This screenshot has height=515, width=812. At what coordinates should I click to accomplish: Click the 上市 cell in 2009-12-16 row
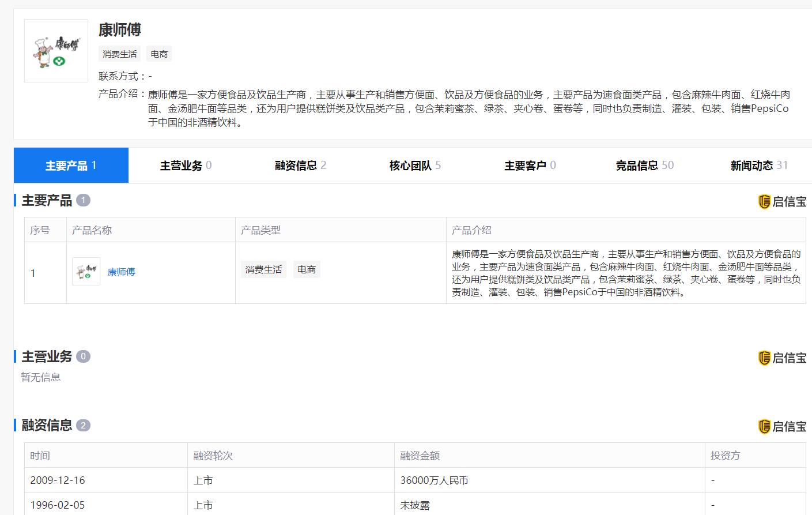[291, 480]
